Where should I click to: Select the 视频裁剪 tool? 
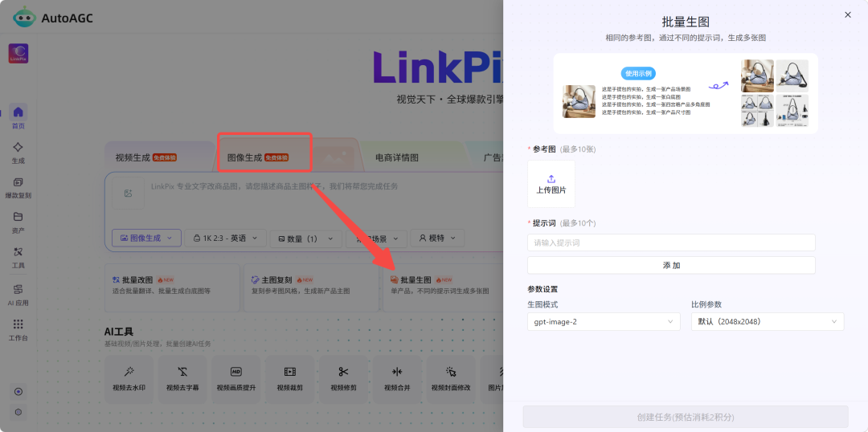click(x=289, y=379)
